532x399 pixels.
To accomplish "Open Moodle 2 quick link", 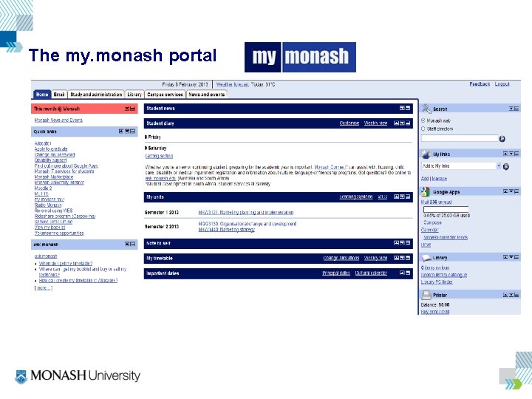I will [x=43, y=188].
